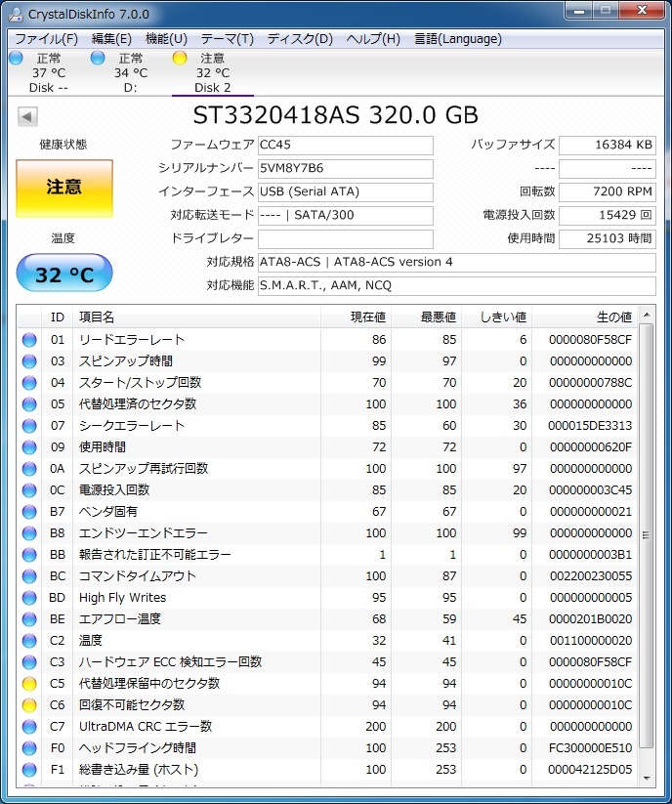Click the 対応機能 field S.M.A.R.T., AAM, NCQ
This screenshot has width=672, height=804.
coord(457,286)
